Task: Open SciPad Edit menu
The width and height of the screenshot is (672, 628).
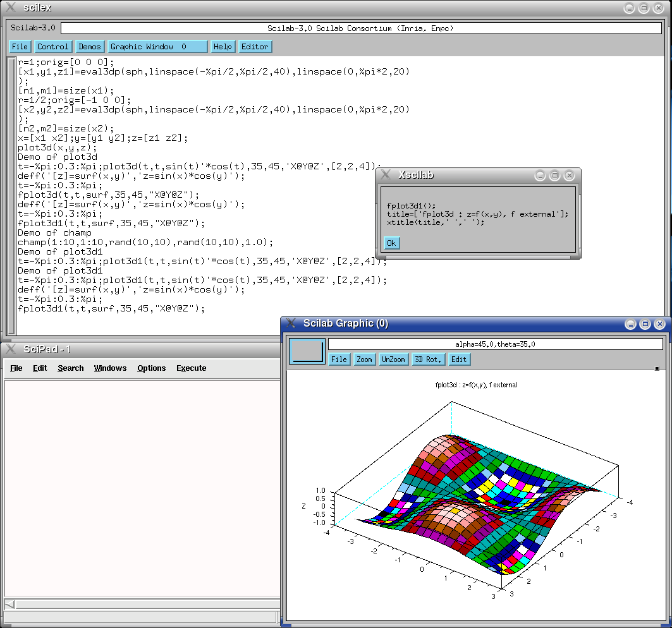Action: click(x=40, y=368)
